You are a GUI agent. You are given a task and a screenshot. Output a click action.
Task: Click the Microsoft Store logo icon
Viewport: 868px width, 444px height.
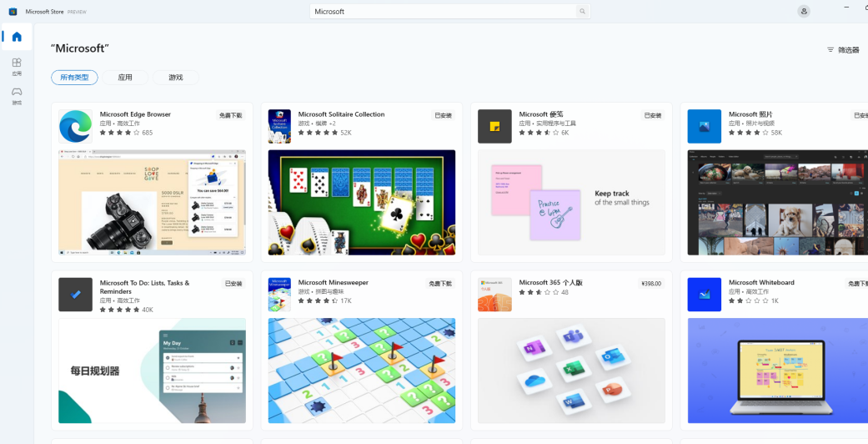coord(13,12)
